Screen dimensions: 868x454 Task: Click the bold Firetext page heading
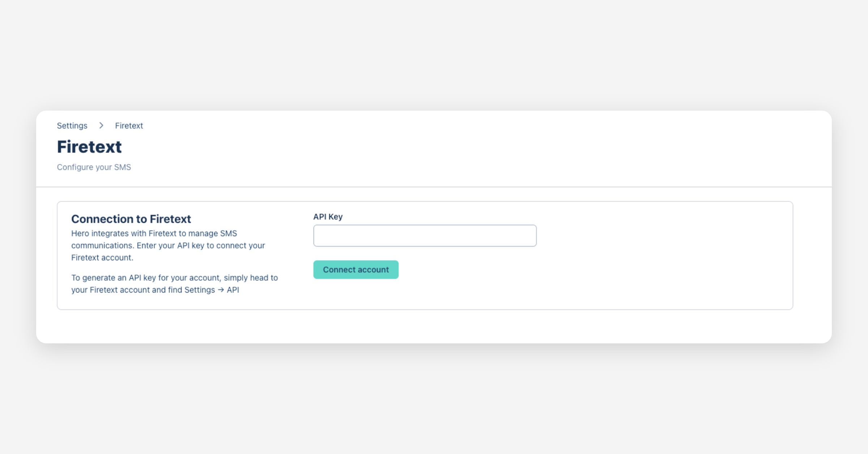pyautogui.click(x=89, y=147)
